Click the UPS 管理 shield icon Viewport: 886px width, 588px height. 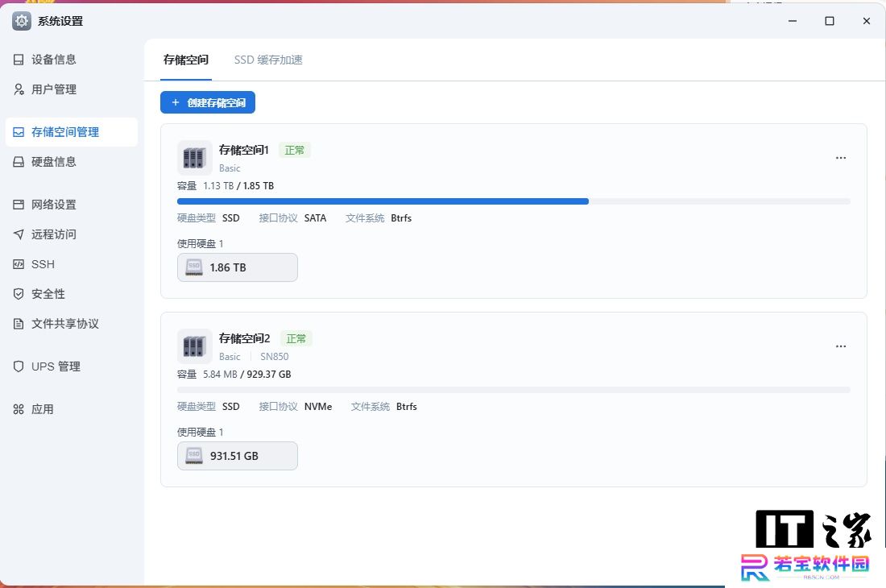tap(19, 366)
